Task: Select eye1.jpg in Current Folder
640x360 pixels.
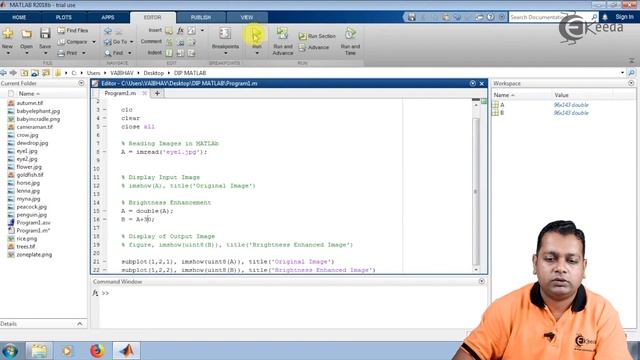Action: (x=27, y=151)
